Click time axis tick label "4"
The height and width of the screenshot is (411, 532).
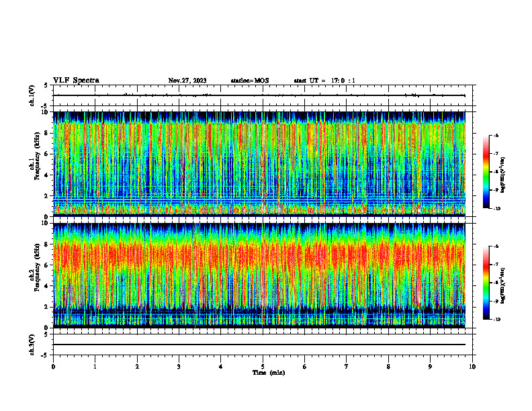tap(221, 367)
